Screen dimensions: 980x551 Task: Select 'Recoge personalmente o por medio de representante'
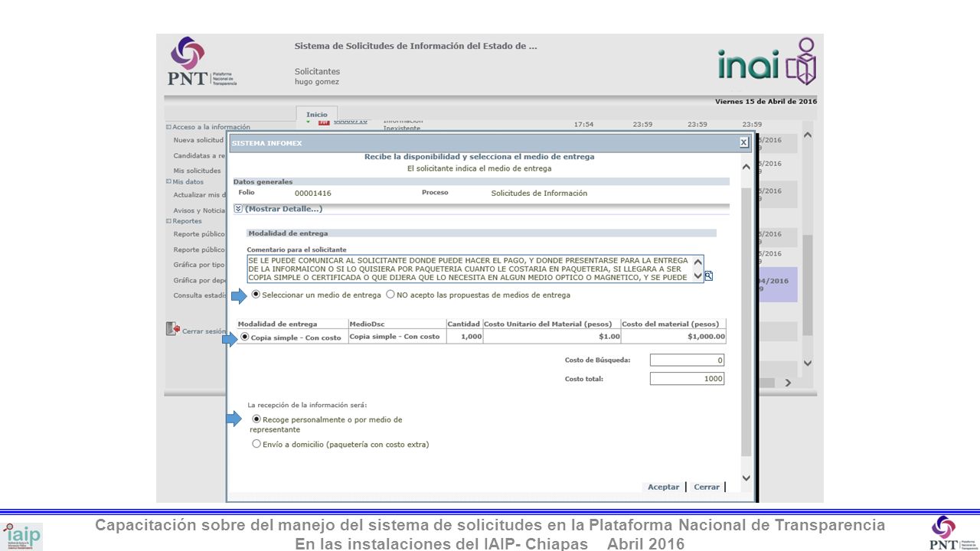[x=256, y=419]
